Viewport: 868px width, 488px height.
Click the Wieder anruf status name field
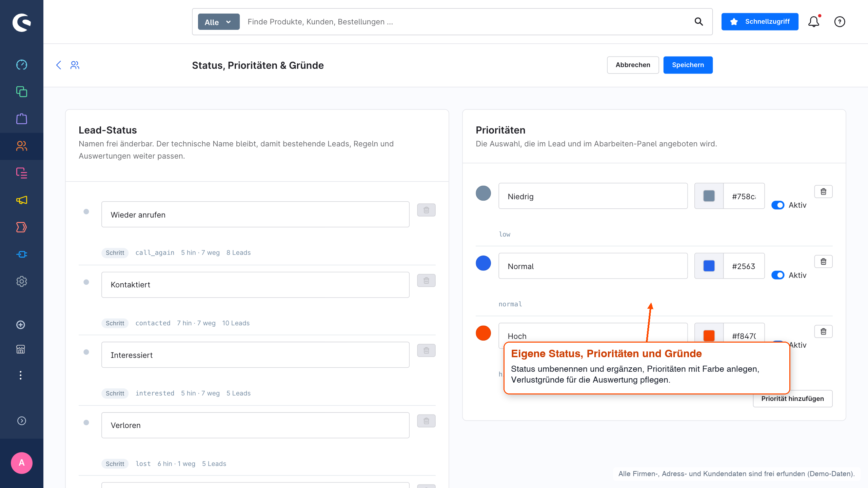[255, 215]
